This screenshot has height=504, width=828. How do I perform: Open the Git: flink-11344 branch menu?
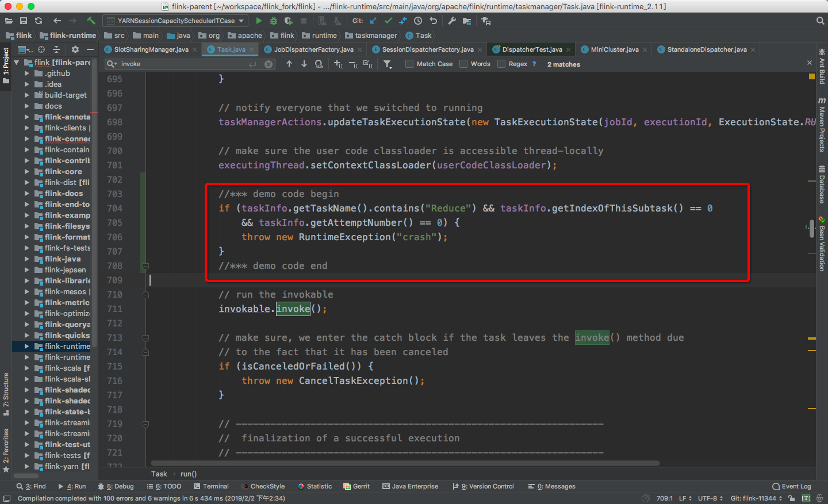pos(756,498)
